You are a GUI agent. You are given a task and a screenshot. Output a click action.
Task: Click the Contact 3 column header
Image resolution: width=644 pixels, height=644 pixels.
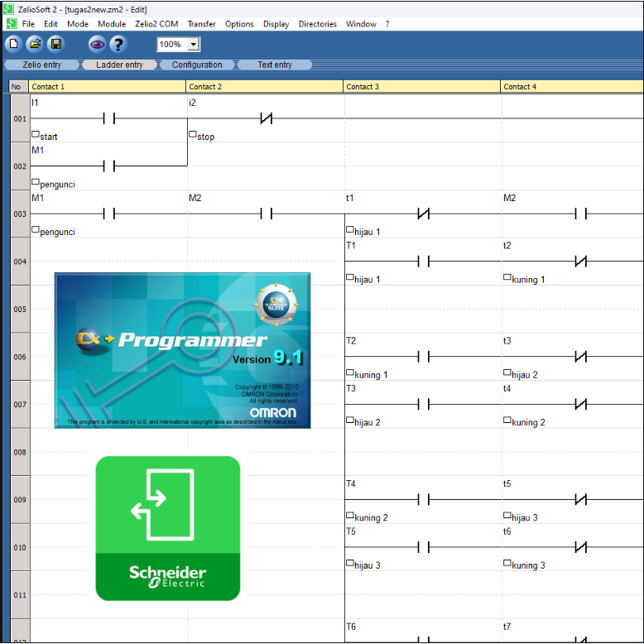tap(422, 87)
